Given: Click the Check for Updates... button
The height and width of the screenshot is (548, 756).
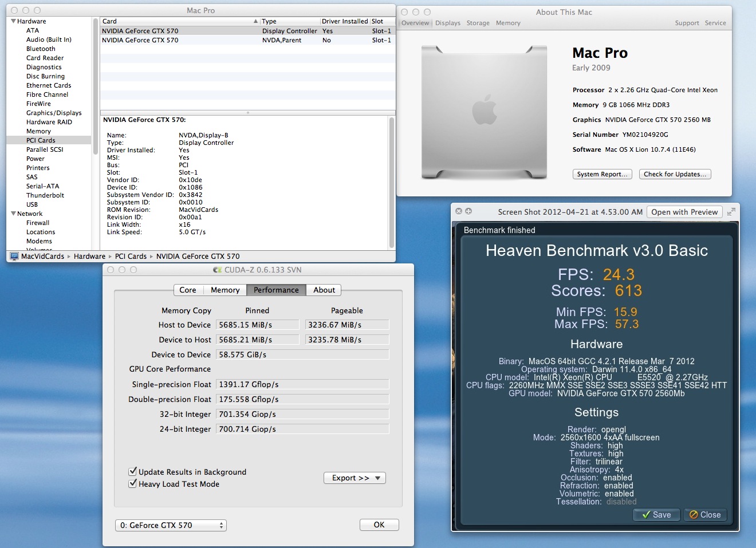Looking at the screenshot, I should click(x=675, y=174).
